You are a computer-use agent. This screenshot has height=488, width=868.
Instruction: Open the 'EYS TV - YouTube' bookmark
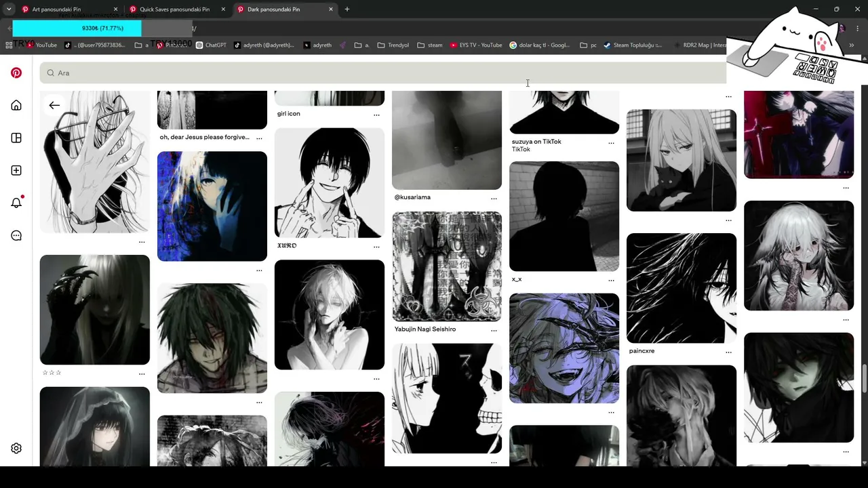(476, 45)
